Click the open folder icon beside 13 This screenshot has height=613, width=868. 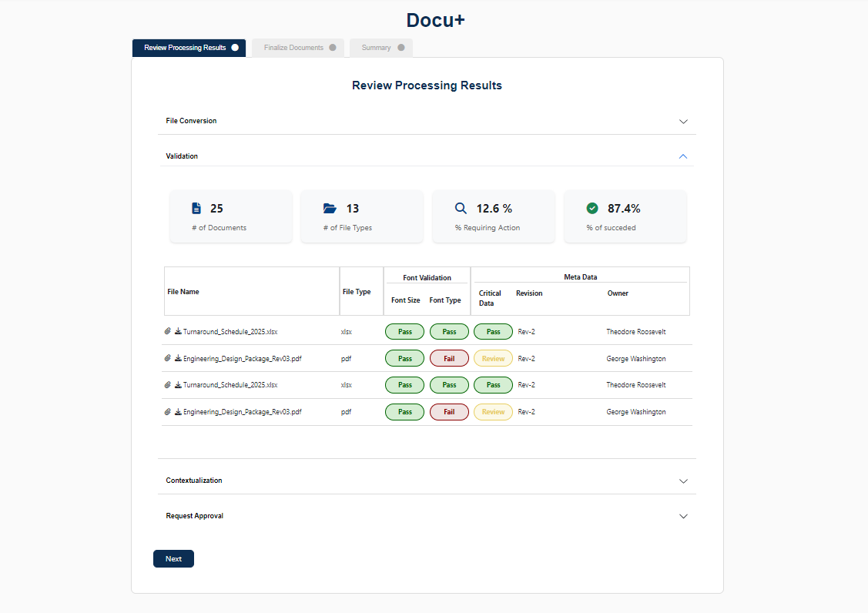pos(330,208)
